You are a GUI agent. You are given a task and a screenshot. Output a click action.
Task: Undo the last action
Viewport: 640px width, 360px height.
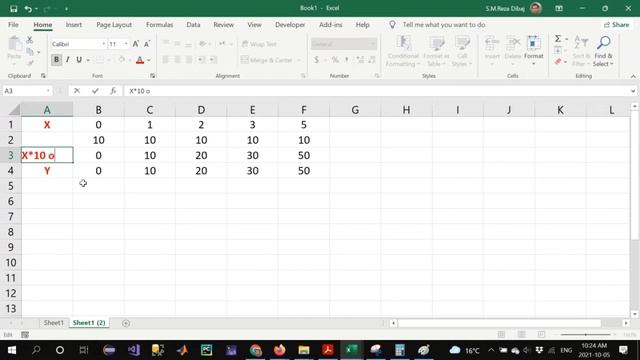pyautogui.click(x=28, y=9)
